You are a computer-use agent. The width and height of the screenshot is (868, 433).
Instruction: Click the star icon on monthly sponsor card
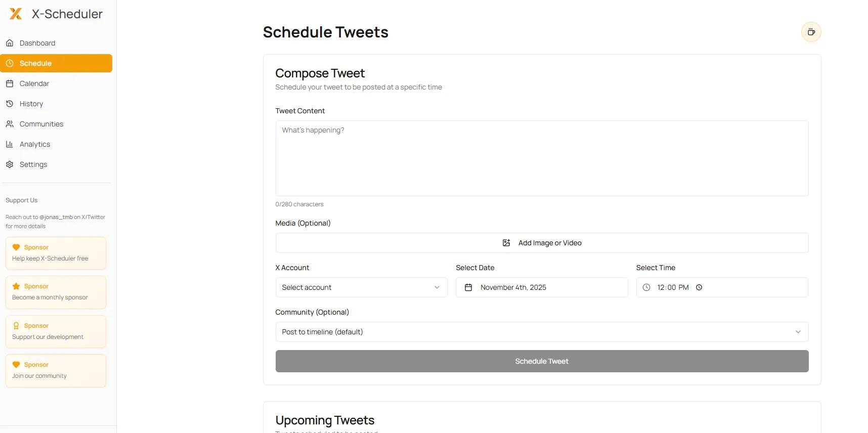coord(16,286)
